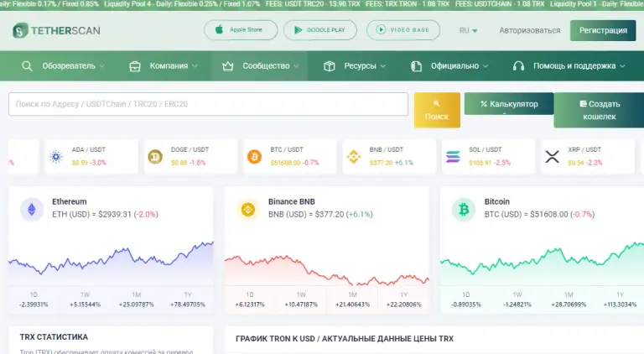Click the DOGE / USDT ticker label
644x354 pixels.
pyautogui.click(x=190, y=149)
